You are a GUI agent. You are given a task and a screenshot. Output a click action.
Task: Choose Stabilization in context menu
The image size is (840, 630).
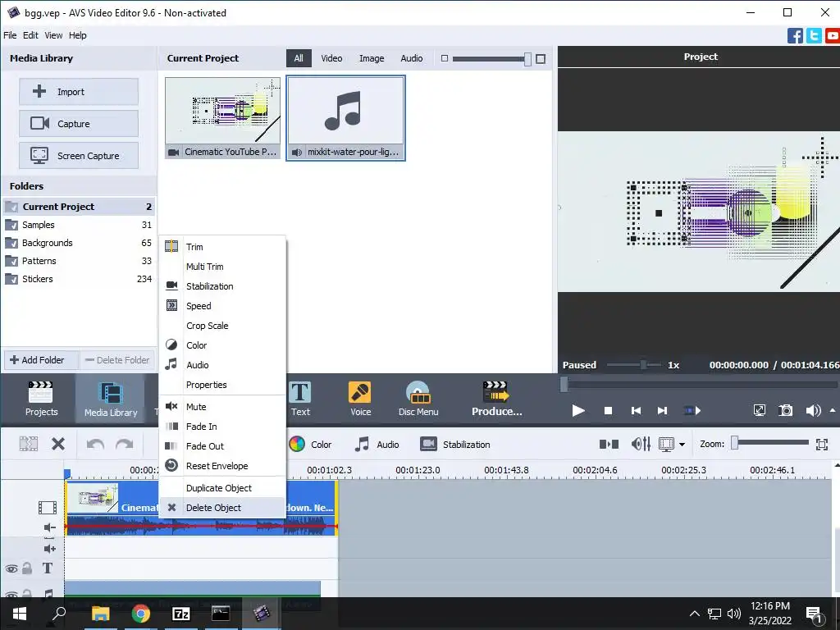pyautogui.click(x=222, y=286)
